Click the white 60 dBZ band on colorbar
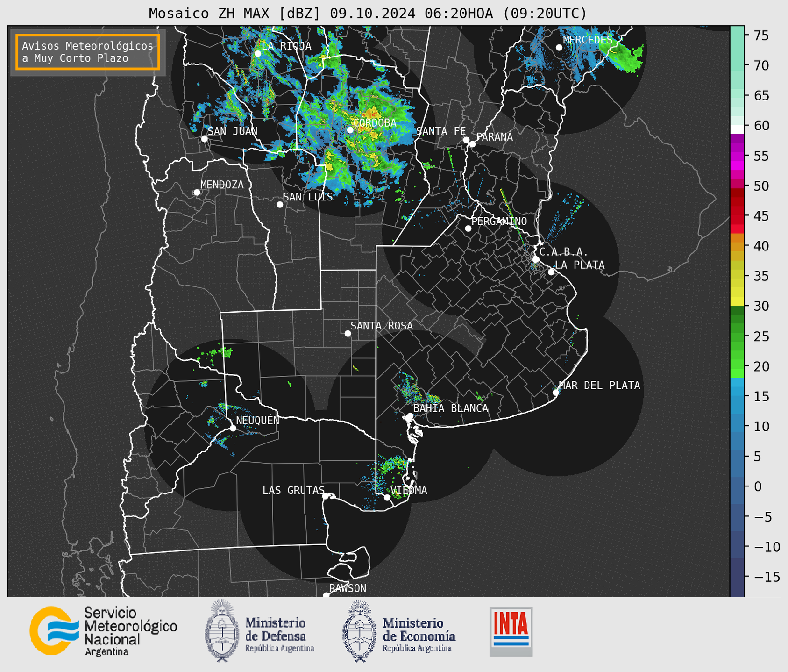 pos(737,129)
